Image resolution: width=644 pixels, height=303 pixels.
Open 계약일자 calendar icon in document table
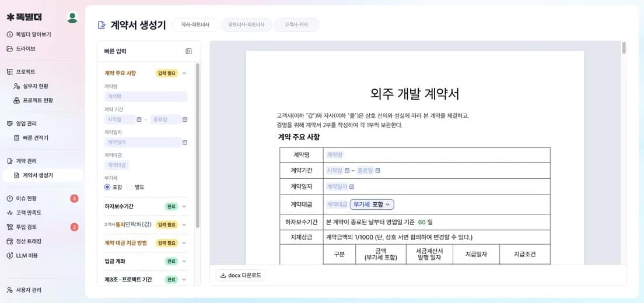pyautogui.click(x=352, y=186)
